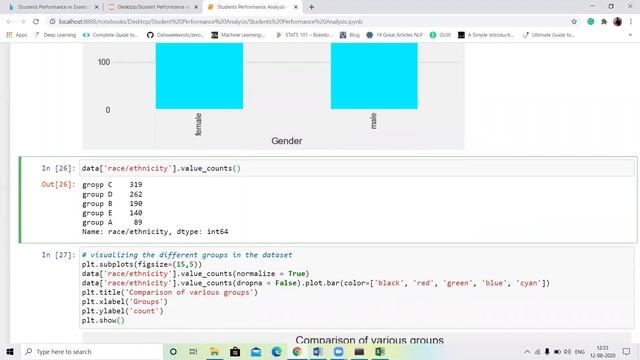The width and height of the screenshot is (640, 360).
Task: Open network status tray icon
Action: pyautogui.click(x=537, y=351)
